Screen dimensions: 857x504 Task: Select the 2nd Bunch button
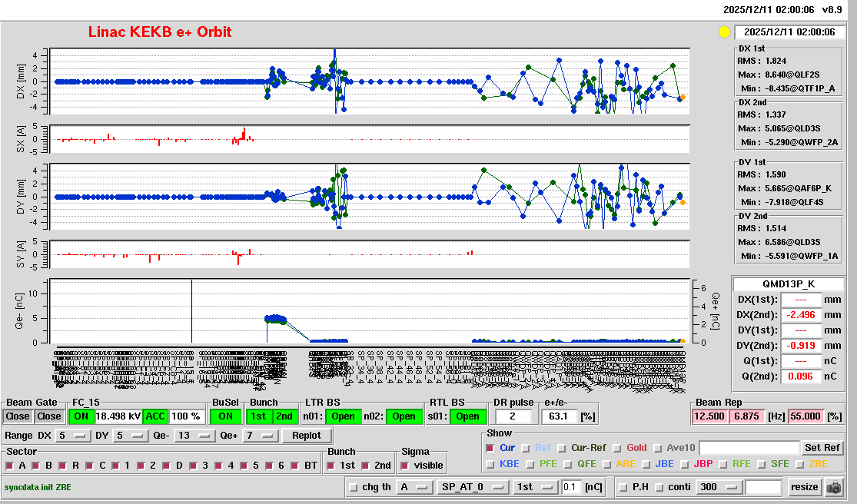pos(284,416)
